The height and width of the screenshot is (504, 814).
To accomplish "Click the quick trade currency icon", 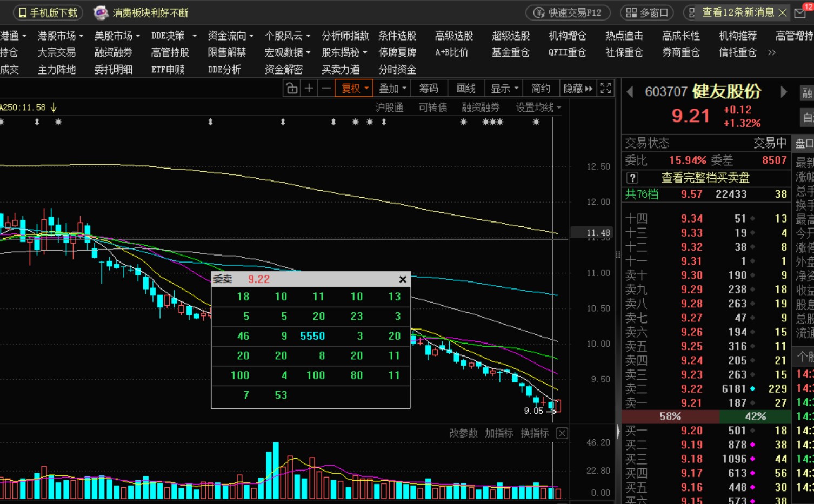I will [539, 12].
